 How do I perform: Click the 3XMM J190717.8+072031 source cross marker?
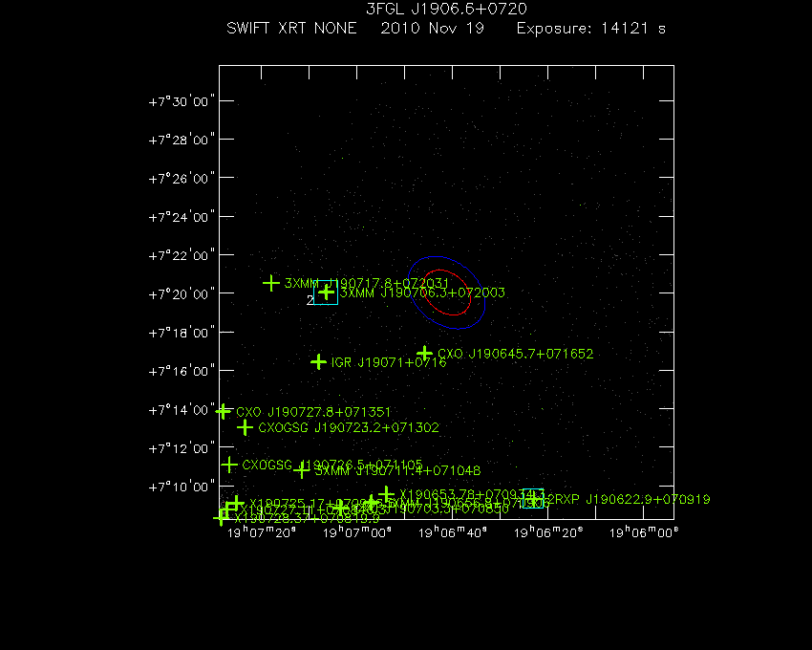271,283
